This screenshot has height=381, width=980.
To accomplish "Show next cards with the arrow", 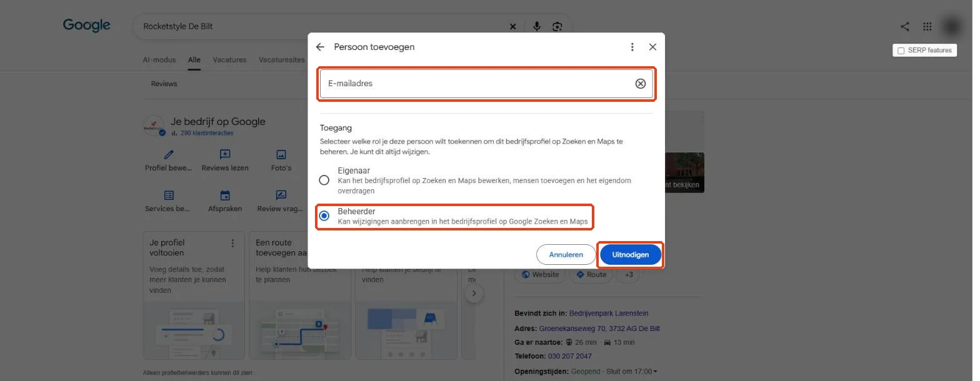I will pos(474,294).
